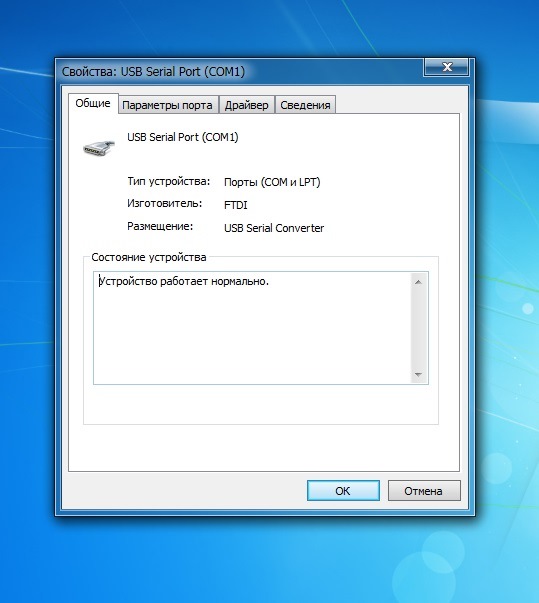Screen dimensions: 539x603
Task: Click the FTDI manufacturer value
Action: tap(236, 205)
